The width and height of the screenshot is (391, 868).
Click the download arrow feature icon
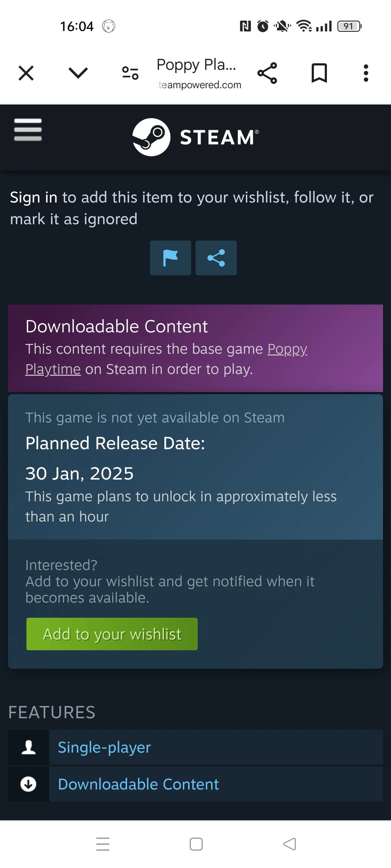[x=29, y=784]
